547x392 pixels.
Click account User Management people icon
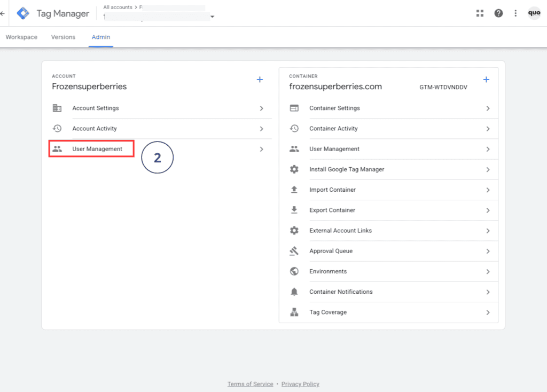click(57, 149)
